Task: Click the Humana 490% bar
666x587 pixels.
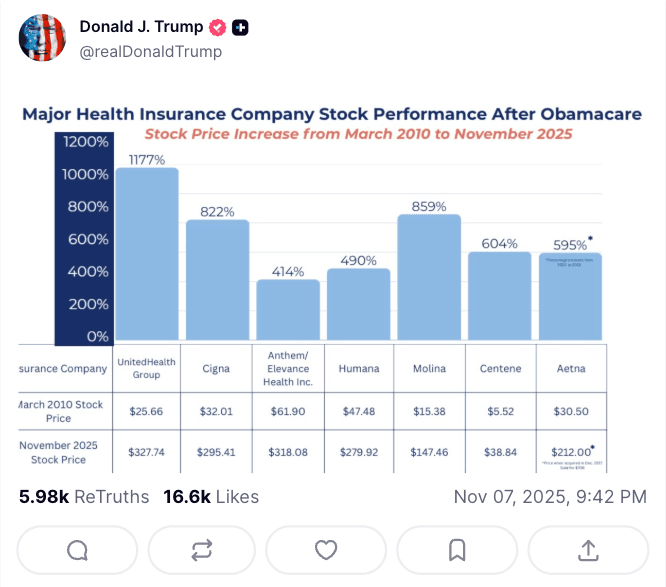Action: tap(358, 305)
